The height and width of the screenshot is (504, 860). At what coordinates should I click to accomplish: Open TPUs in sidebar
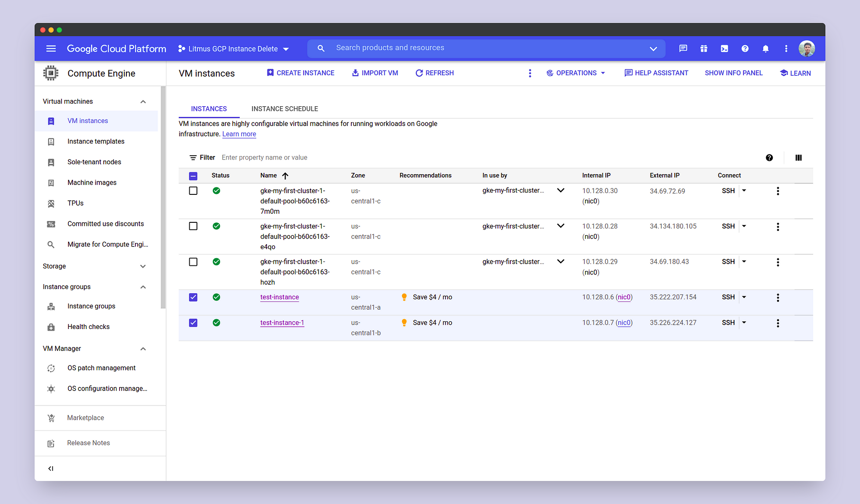pyautogui.click(x=75, y=203)
